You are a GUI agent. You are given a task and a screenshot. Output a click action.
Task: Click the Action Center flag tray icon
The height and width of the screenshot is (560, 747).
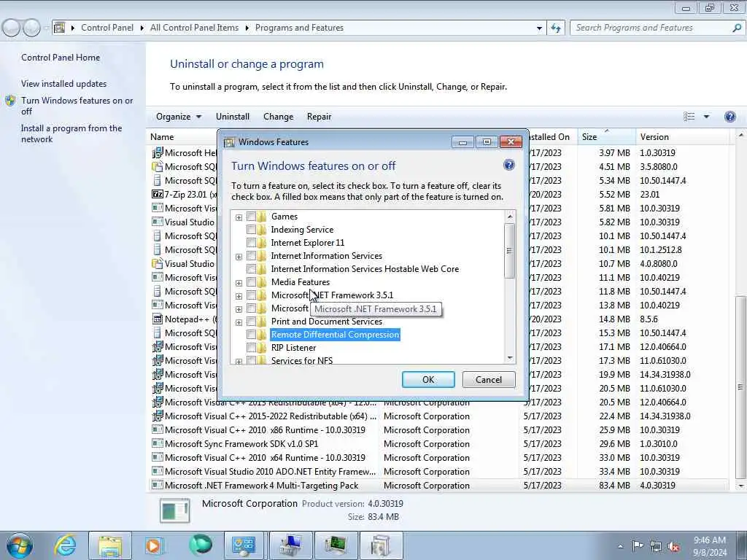click(638, 545)
